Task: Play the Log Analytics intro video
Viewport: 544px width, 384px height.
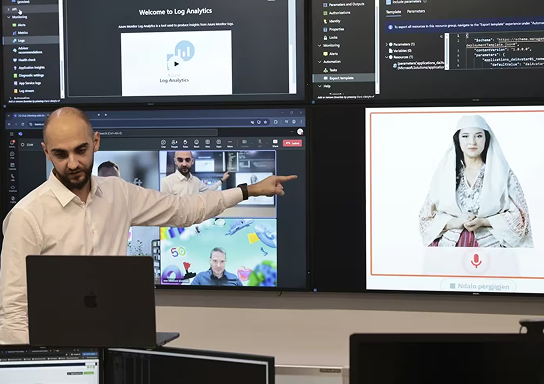Action: click(176, 64)
